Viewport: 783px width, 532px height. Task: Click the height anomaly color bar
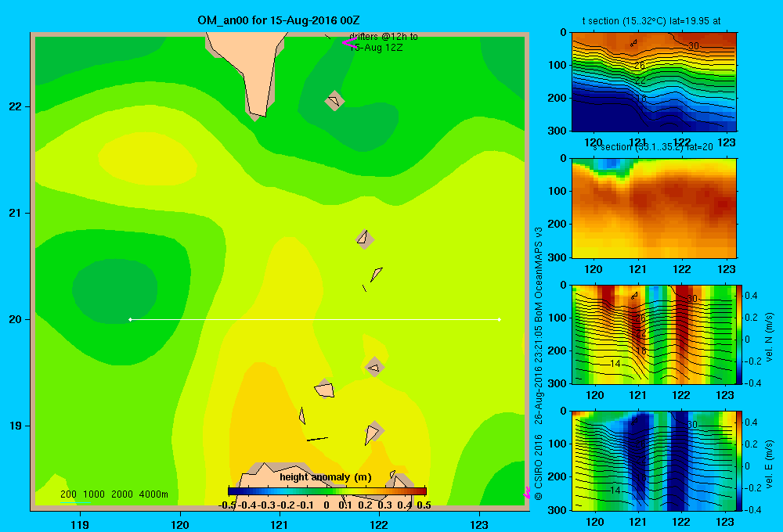tap(327, 491)
